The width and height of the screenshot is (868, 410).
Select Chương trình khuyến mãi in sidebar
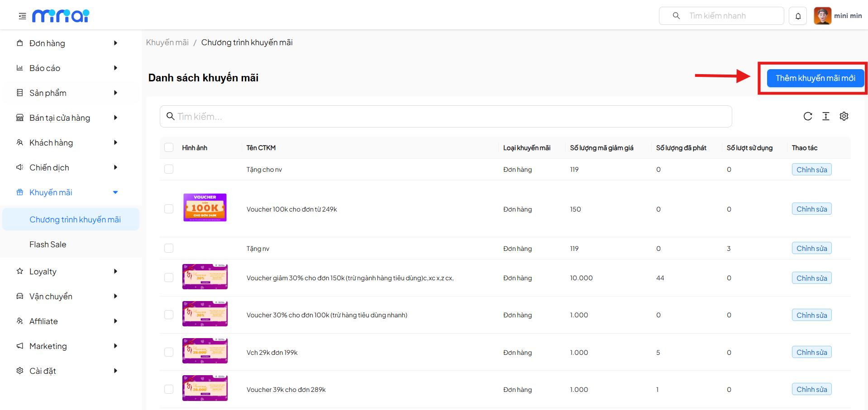[x=75, y=219]
